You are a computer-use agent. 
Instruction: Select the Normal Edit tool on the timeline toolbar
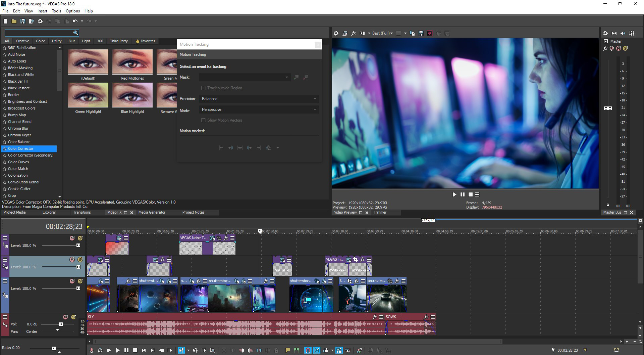coord(181,350)
